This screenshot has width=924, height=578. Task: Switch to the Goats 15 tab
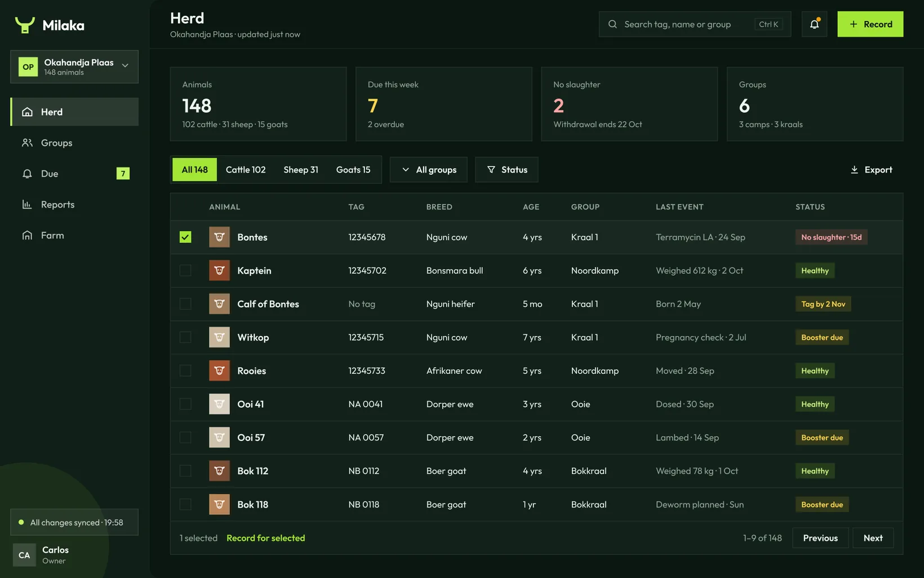[x=353, y=170]
